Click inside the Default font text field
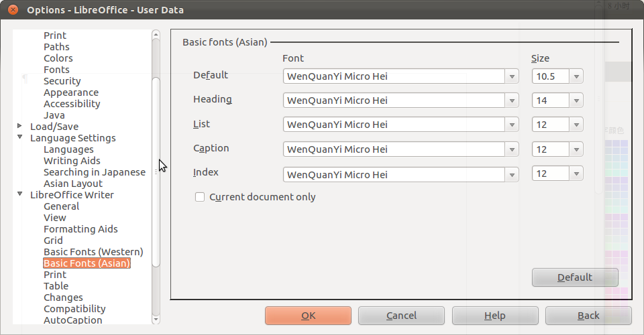 (394, 76)
